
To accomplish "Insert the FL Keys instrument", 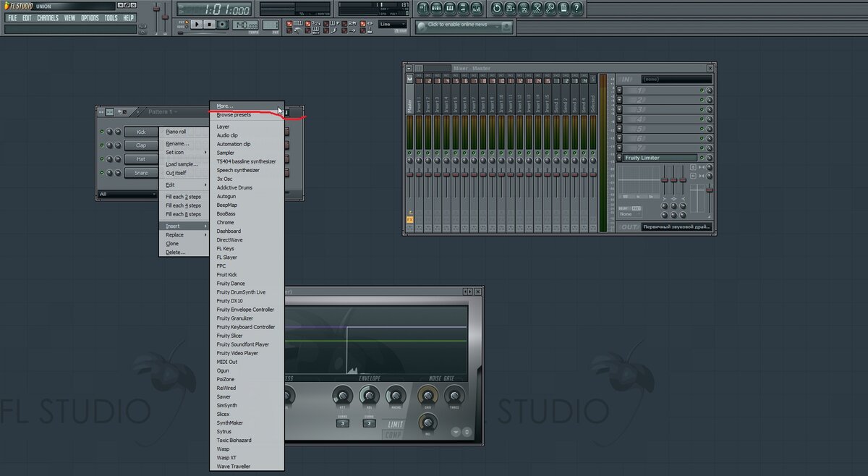I will coord(247,248).
